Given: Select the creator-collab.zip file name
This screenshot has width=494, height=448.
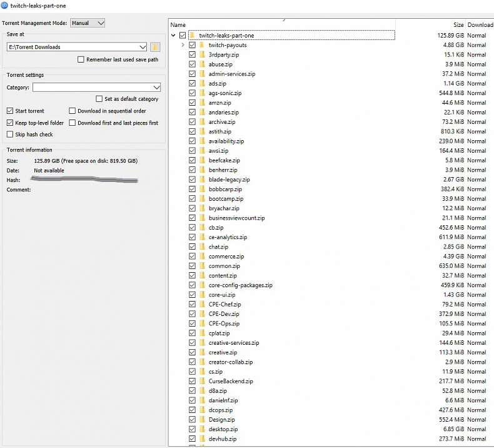Looking at the screenshot, I should (231, 362).
